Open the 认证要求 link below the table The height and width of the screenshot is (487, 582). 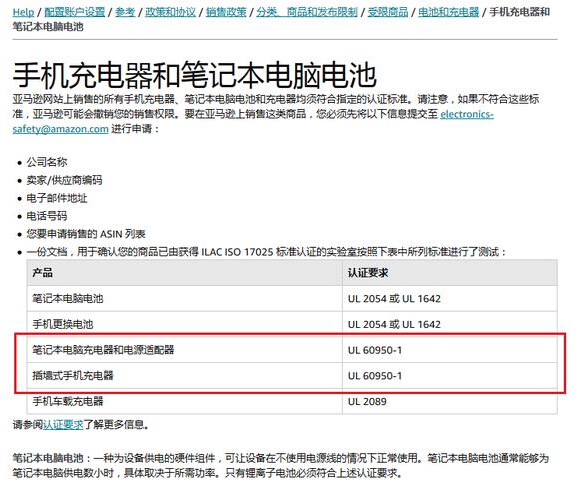[63, 425]
